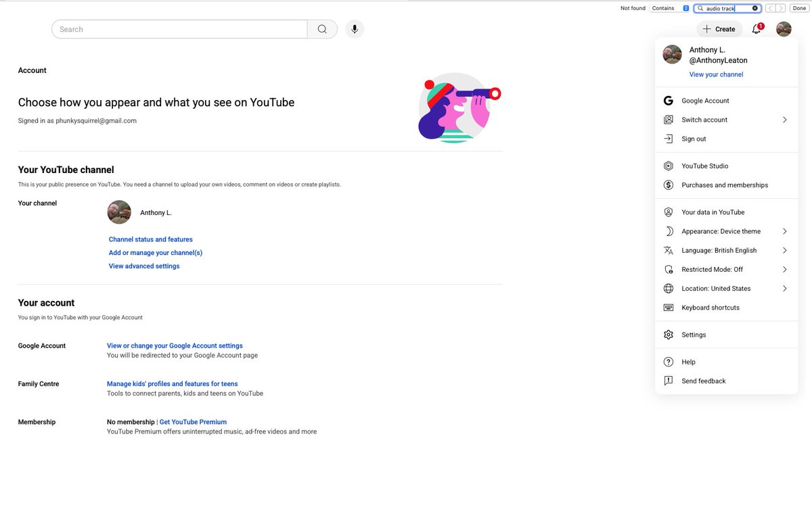Click the Settings gear icon
Image resolution: width=812 pixels, height=522 pixels.
(669, 335)
